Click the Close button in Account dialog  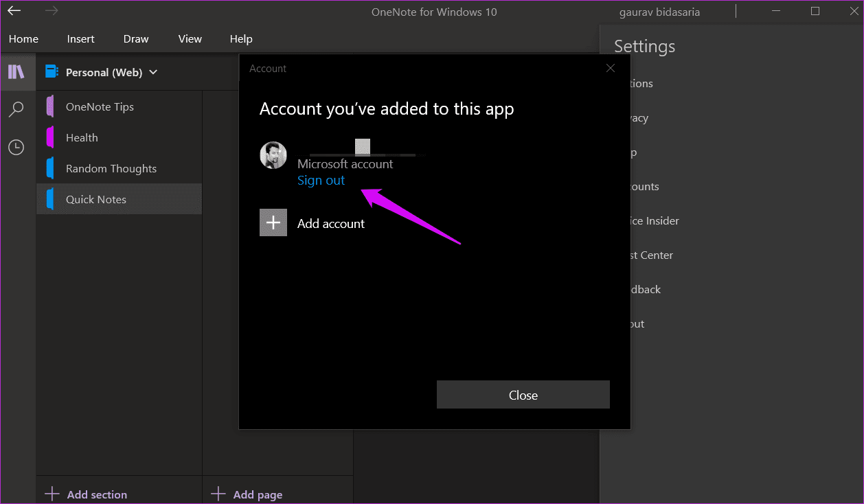(523, 395)
